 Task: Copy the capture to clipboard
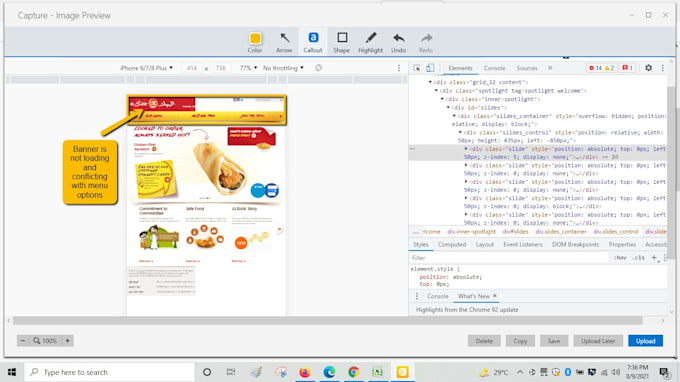click(520, 341)
